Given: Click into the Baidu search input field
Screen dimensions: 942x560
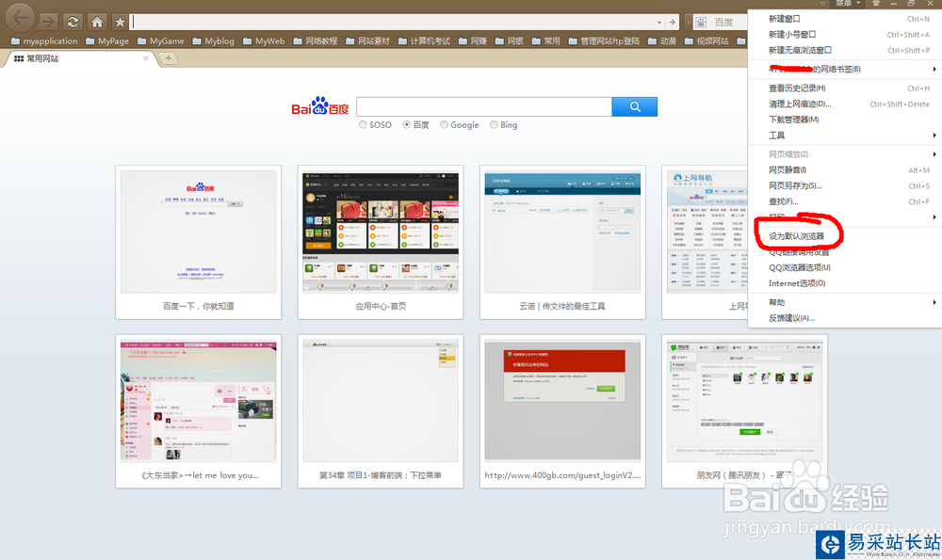Looking at the screenshot, I should click(483, 107).
